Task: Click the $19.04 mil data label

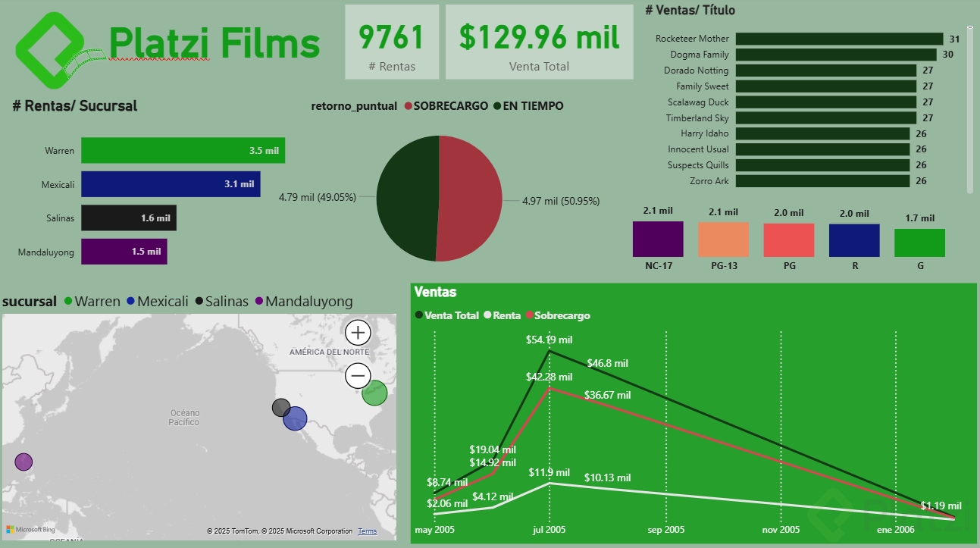Action: point(493,449)
